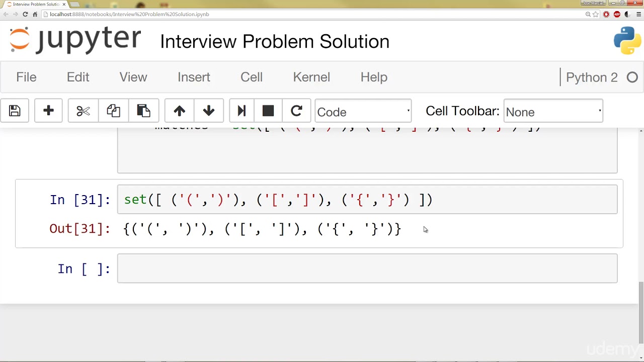Rename the notebook title Interview Problem Solution
Viewport: 644px width, 362px height.
(x=275, y=42)
